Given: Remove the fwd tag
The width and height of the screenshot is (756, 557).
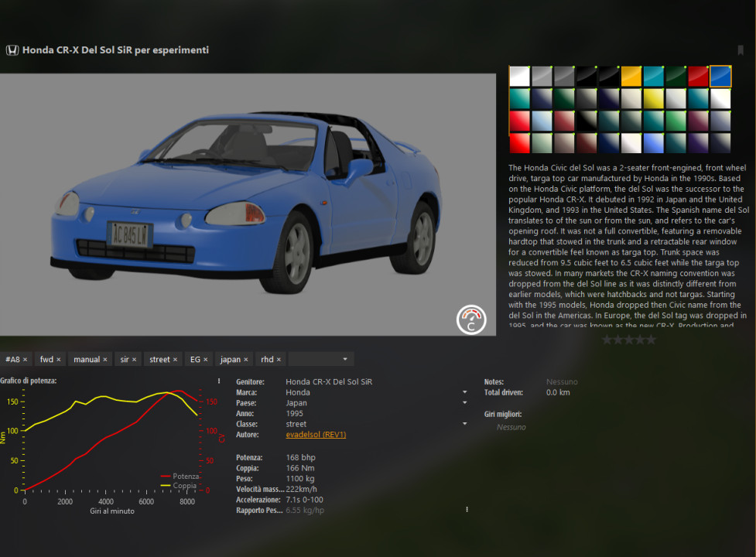Looking at the screenshot, I should [58, 360].
